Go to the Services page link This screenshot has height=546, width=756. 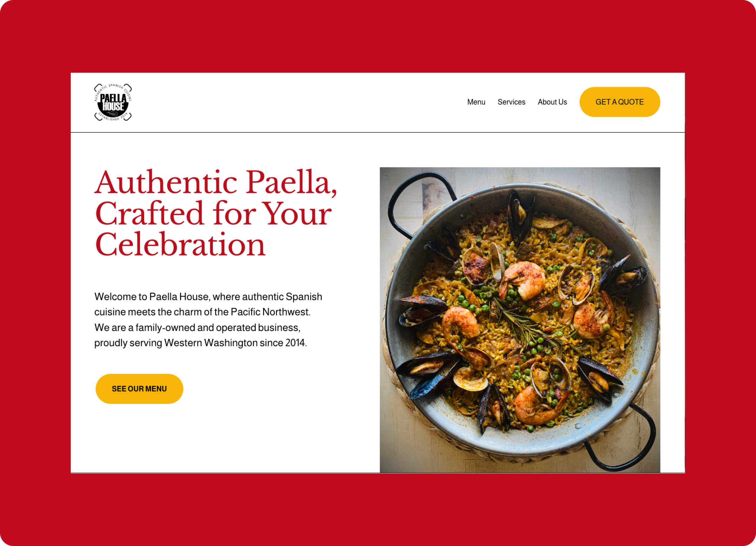511,102
